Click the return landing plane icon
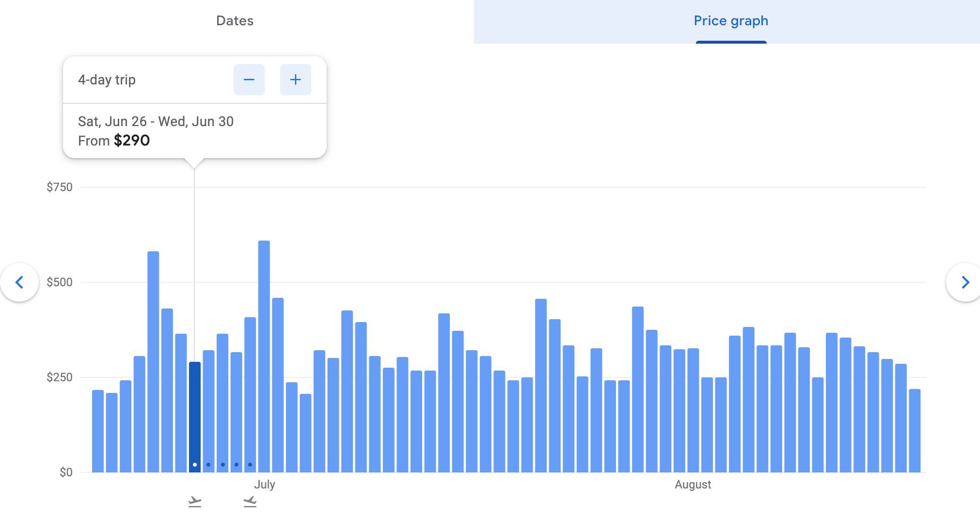The height and width of the screenshot is (519, 980). (x=250, y=502)
